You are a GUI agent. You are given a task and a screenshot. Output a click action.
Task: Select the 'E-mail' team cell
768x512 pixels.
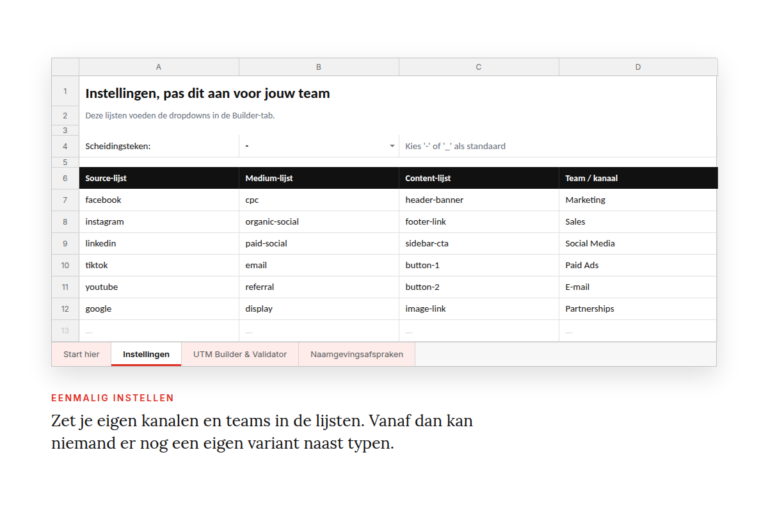click(638, 287)
